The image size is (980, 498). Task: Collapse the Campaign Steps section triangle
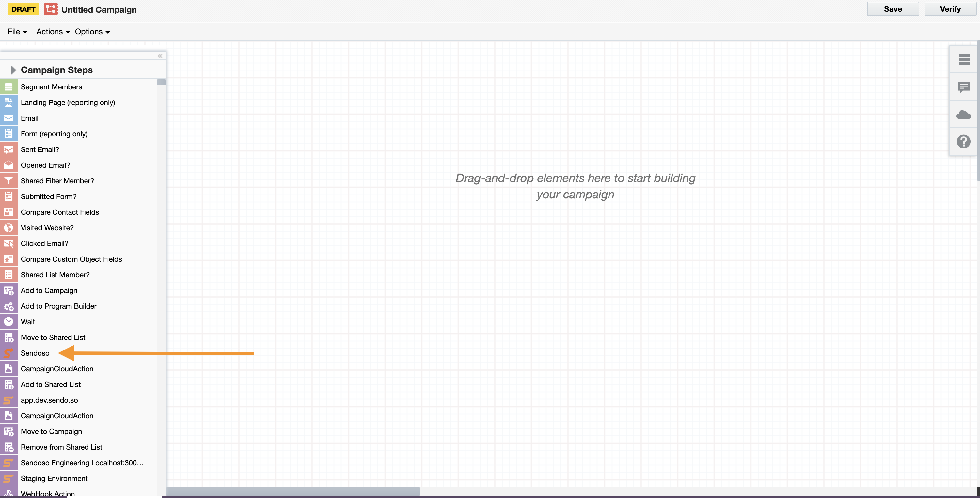coord(13,70)
